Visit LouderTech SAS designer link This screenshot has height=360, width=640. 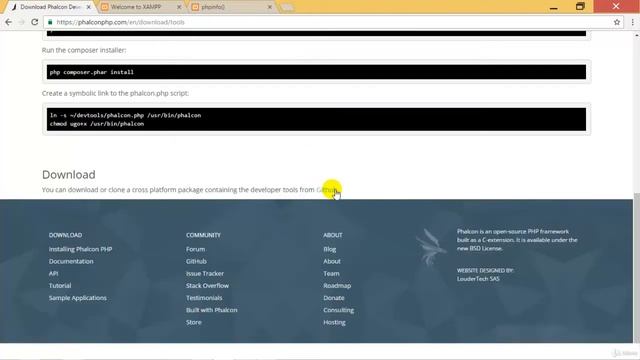click(478, 279)
